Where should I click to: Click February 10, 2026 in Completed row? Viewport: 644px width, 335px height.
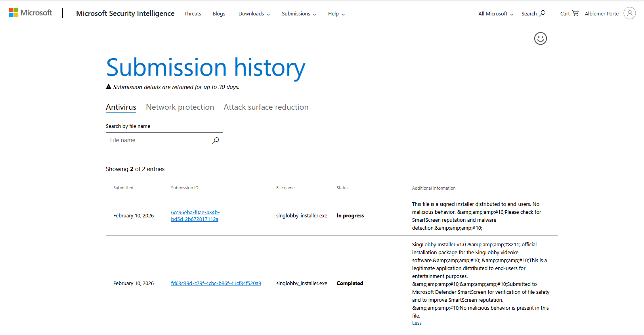pyautogui.click(x=134, y=284)
